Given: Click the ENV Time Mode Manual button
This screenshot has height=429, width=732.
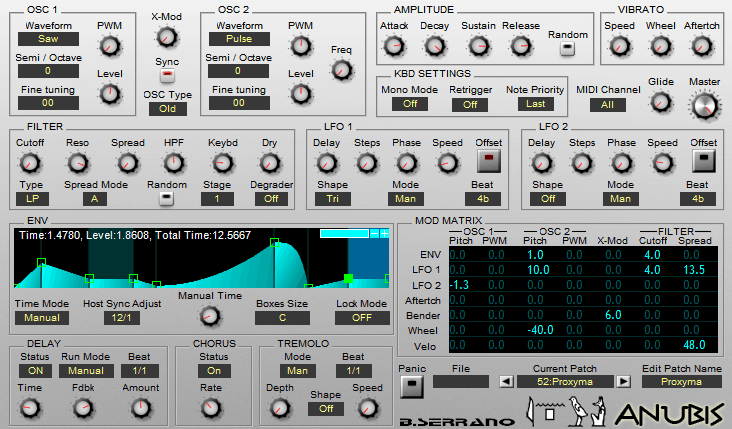Looking at the screenshot, I should pyautogui.click(x=42, y=318).
